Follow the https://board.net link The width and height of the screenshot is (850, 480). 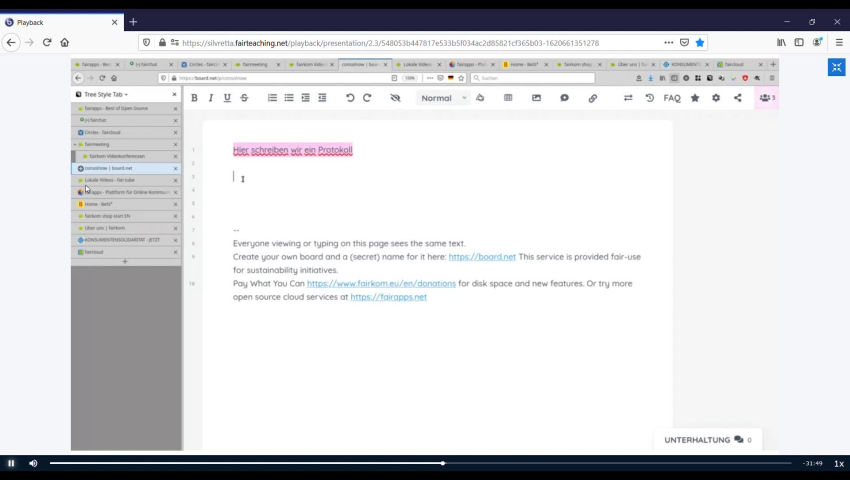[x=482, y=257]
